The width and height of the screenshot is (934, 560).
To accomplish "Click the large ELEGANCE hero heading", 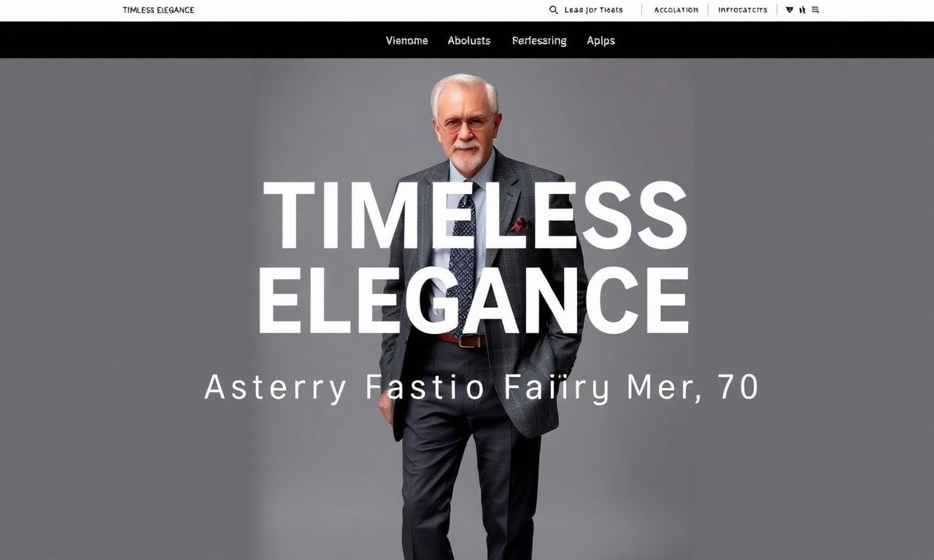I will tap(474, 301).
